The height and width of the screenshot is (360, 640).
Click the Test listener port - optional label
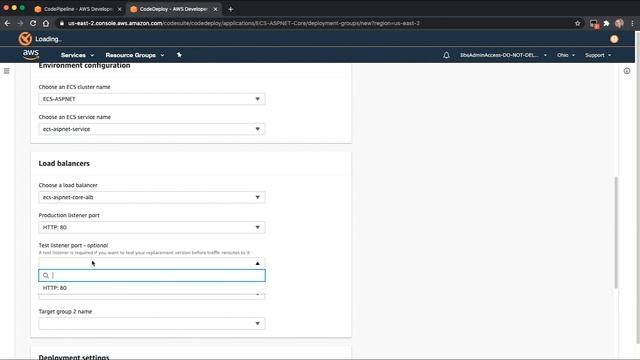pos(73,245)
